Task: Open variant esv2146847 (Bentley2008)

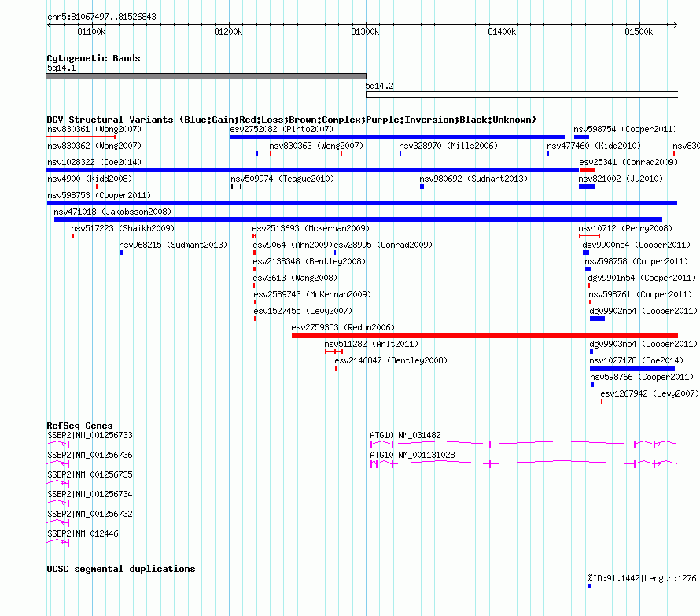Action: 391,360
